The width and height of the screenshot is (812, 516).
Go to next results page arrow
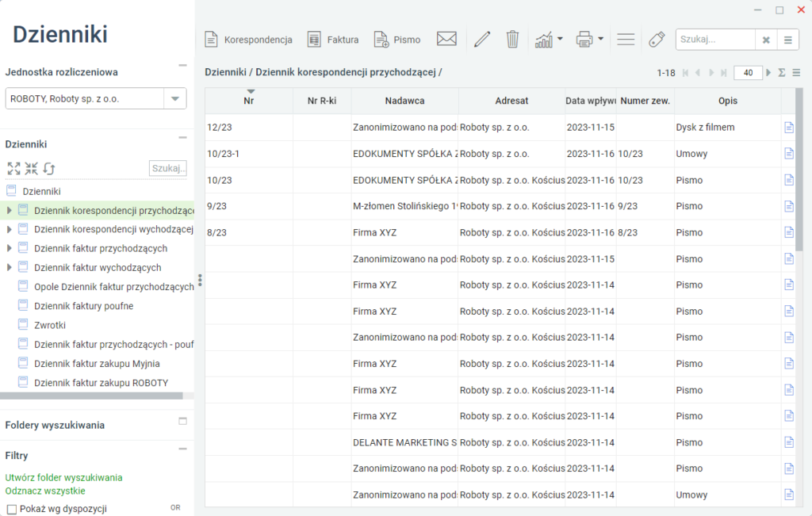pyautogui.click(x=711, y=73)
